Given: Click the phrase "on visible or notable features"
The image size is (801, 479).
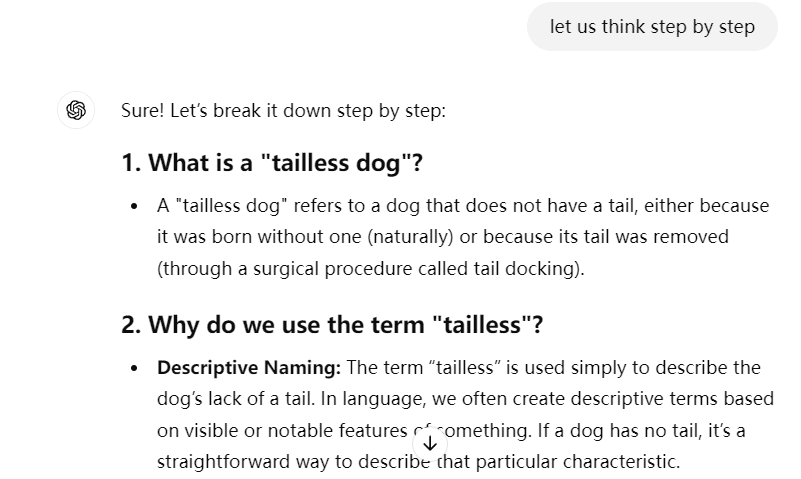Looking at the screenshot, I should tap(282, 430).
